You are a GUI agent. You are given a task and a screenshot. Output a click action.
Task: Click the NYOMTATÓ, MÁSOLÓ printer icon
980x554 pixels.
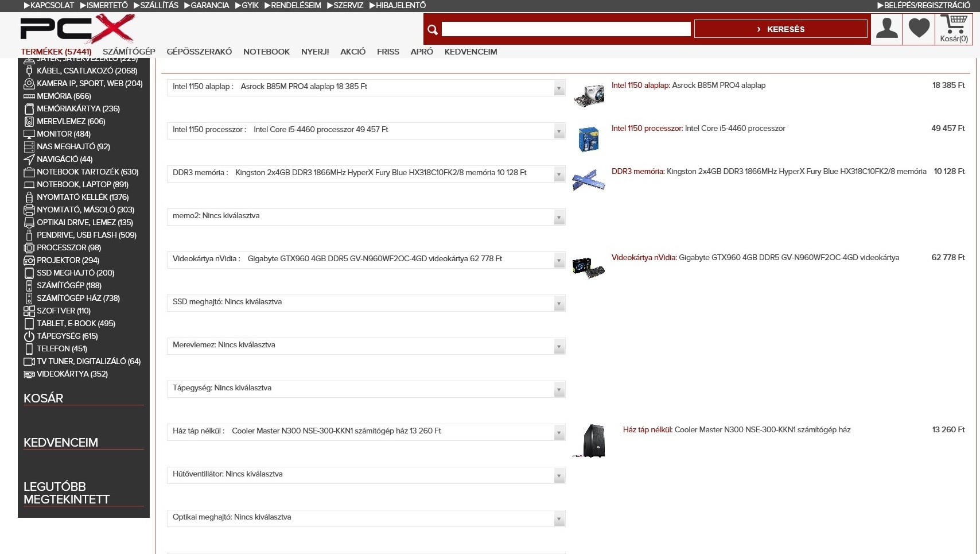pos(29,210)
